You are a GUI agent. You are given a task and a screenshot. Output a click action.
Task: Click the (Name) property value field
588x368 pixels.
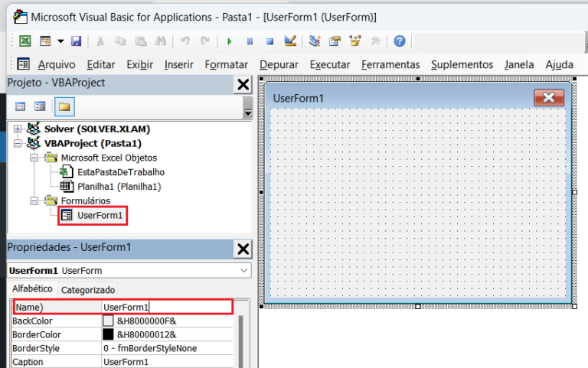click(x=167, y=307)
